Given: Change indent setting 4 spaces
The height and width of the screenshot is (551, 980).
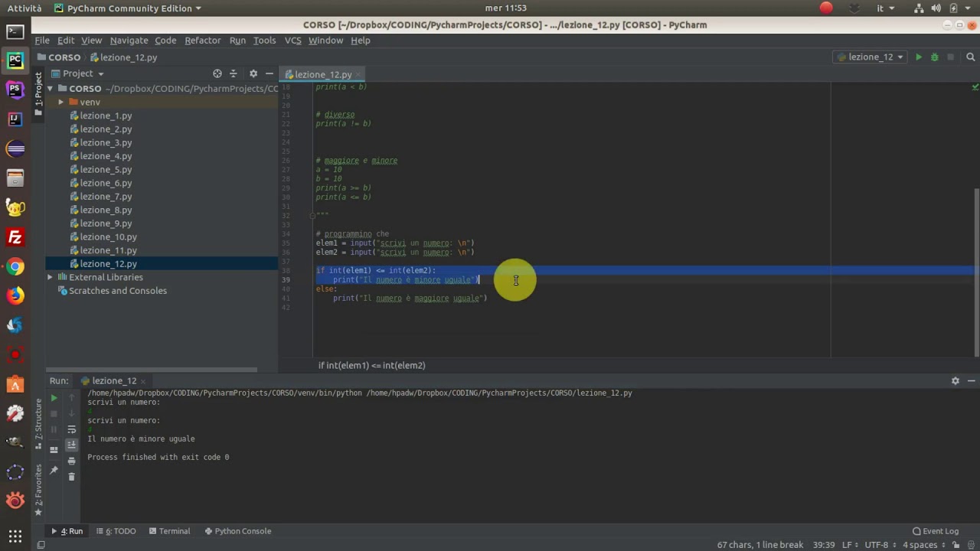Looking at the screenshot, I should coord(924,545).
